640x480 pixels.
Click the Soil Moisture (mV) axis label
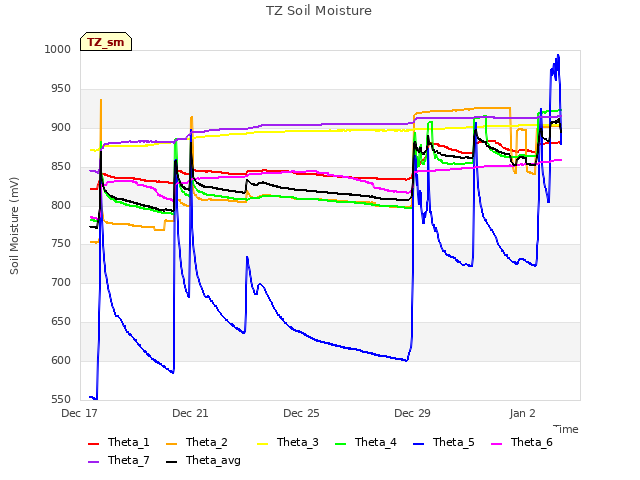14,226
